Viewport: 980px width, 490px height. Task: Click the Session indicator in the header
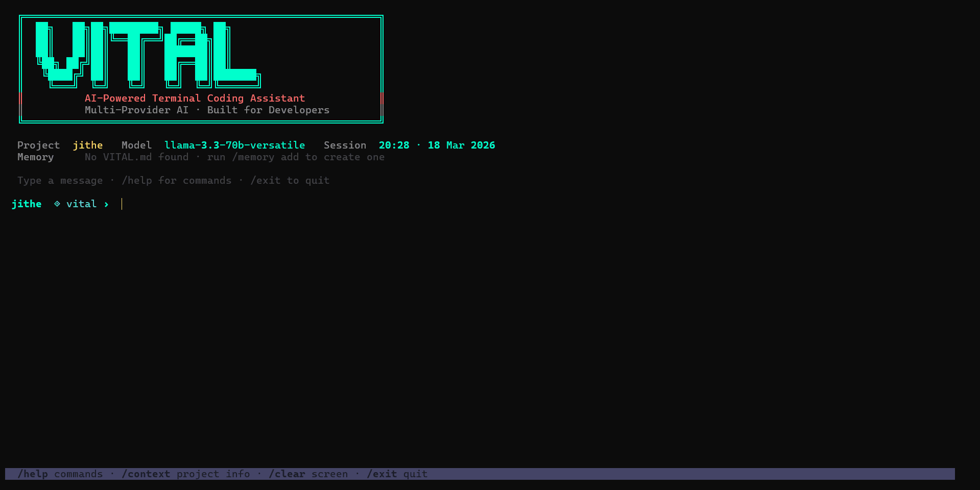[x=345, y=145]
